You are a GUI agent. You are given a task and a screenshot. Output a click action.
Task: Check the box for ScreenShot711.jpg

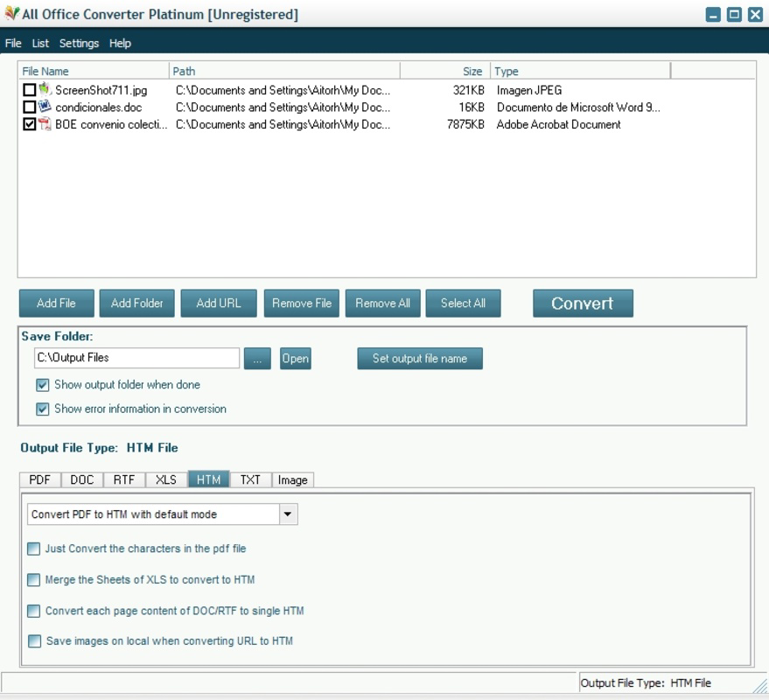pyautogui.click(x=30, y=90)
